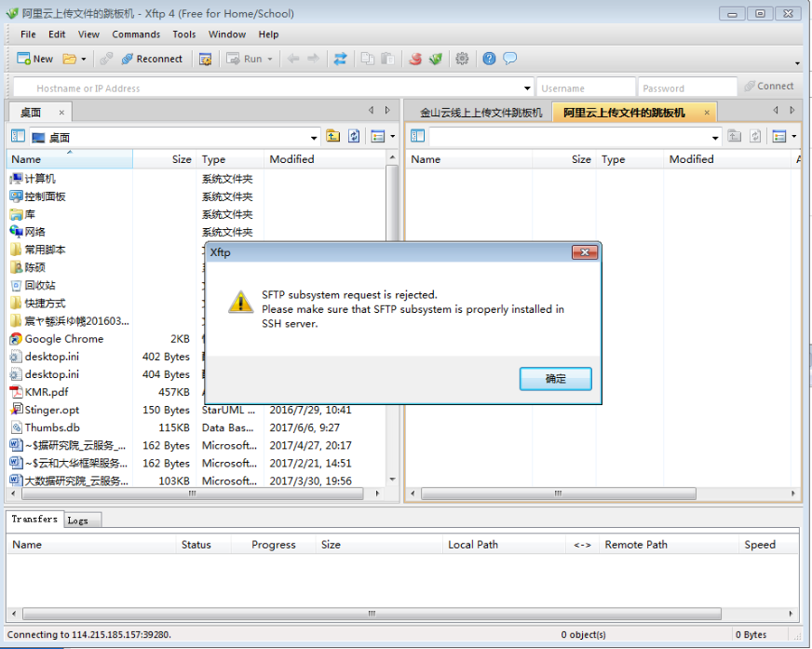
Task: Switch to the 金山云线上上传文件跳板机 tab
Action: tap(480, 113)
